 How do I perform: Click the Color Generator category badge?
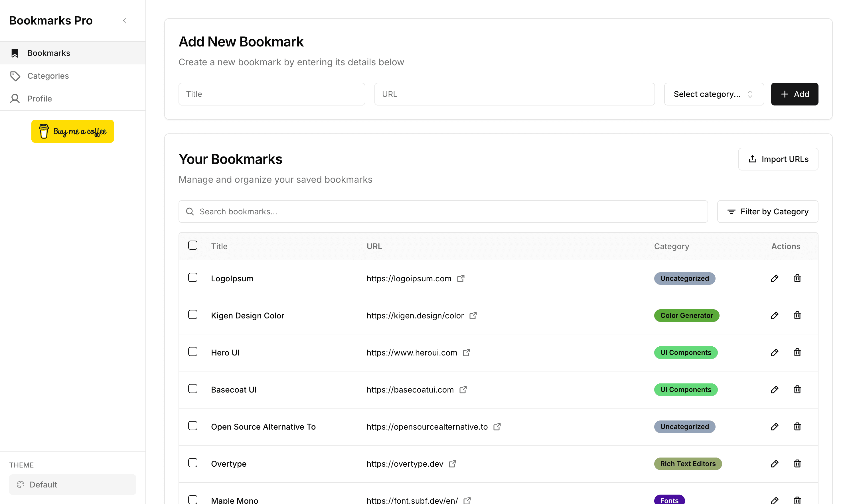686,316
